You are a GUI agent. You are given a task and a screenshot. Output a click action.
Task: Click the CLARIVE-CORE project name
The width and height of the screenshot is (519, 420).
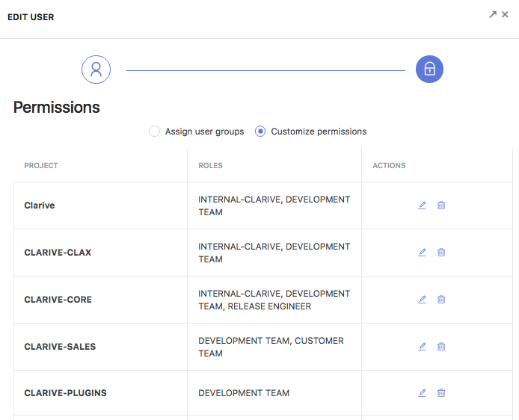pos(58,299)
